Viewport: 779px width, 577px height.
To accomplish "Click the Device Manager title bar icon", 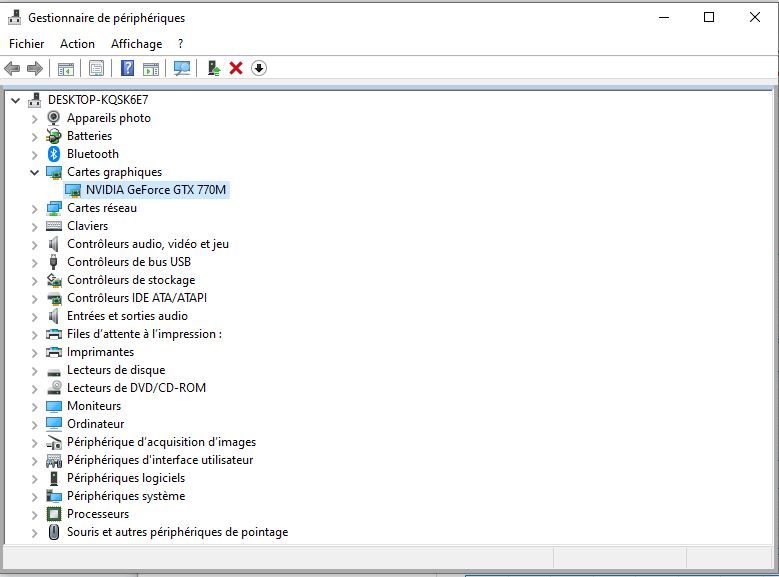I will click(14, 17).
